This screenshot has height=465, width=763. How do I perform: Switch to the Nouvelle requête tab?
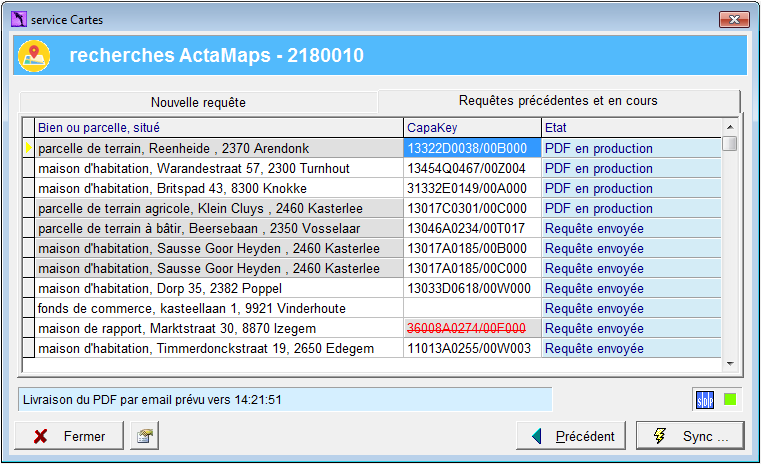pos(198,103)
